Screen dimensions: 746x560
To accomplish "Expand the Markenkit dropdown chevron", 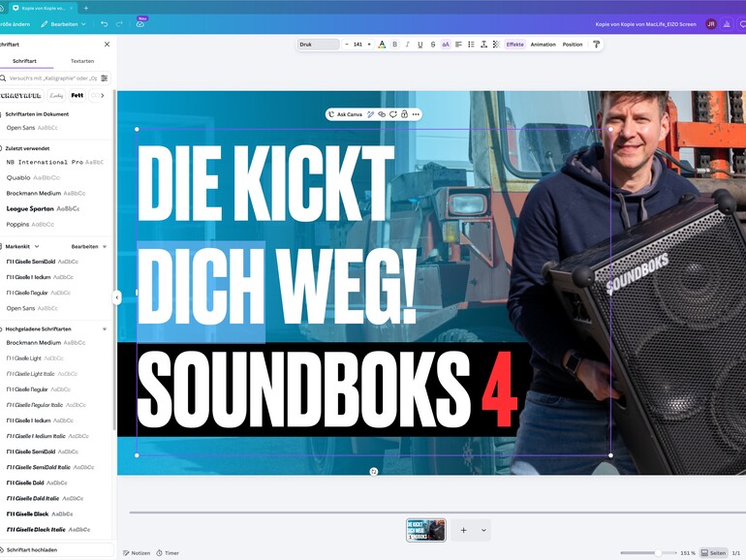I will [x=37, y=246].
